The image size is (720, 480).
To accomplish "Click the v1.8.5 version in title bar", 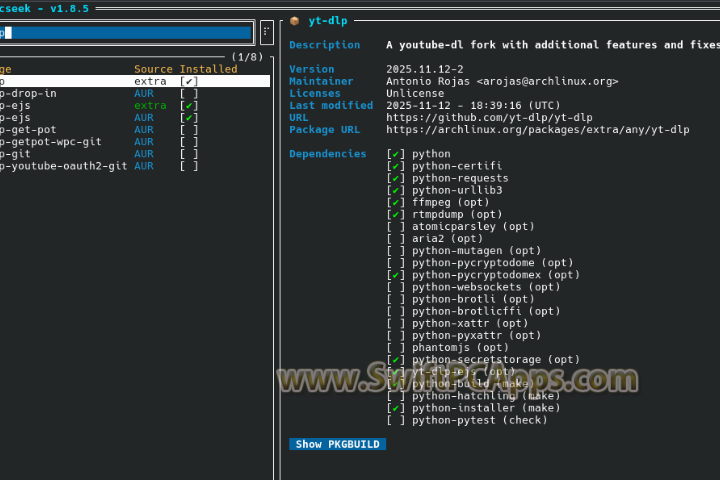I will (69, 8).
